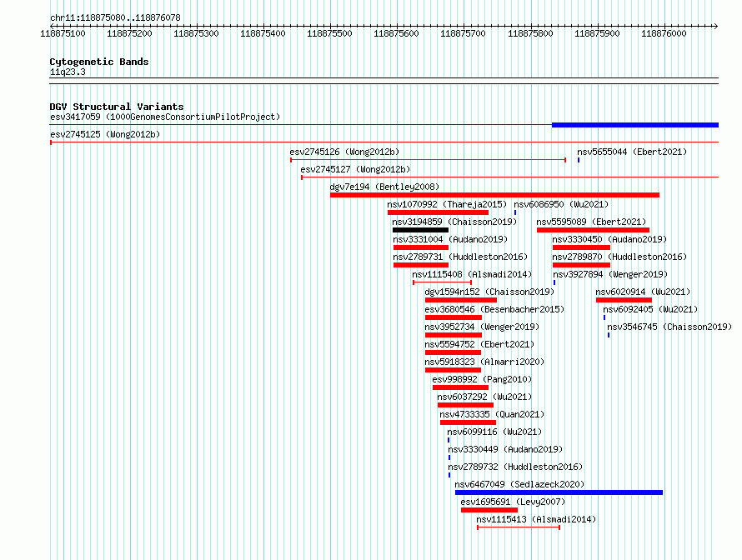
Task: Open nsv5595089 (Ebert2021) label
Action: pyautogui.click(x=591, y=222)
